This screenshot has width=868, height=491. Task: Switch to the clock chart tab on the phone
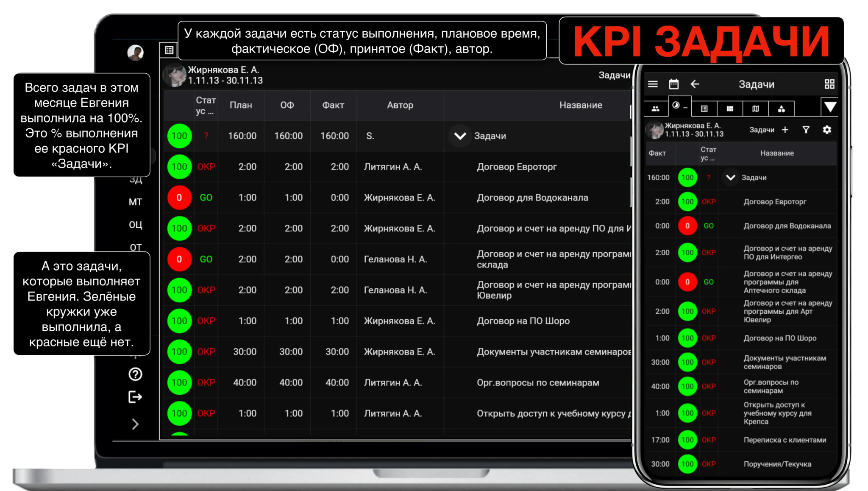(679, 106)
